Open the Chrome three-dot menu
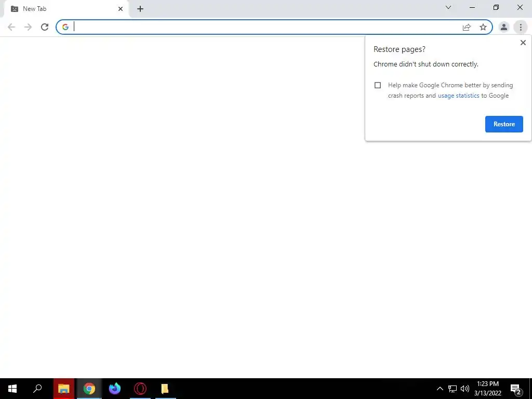This screenshot has height=399, width=532. tap(521, 27)
